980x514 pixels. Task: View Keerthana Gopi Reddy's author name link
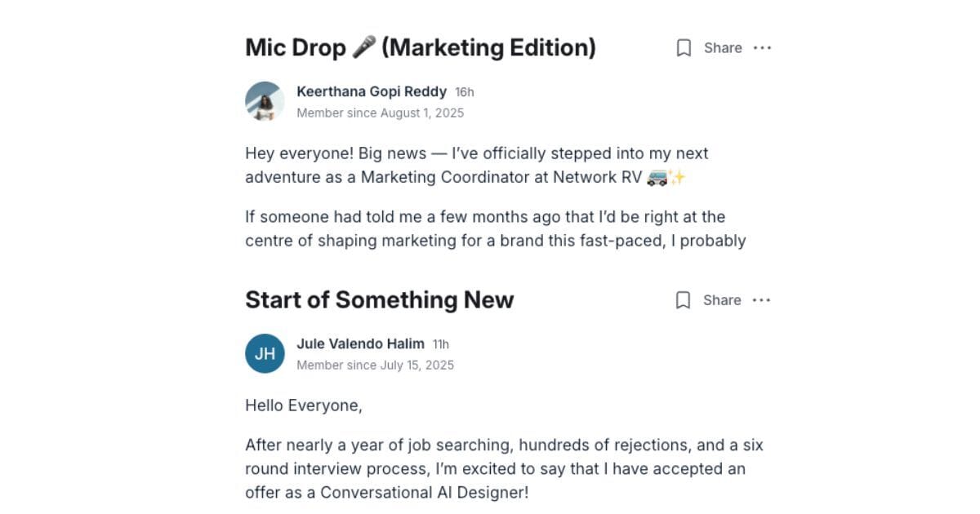point(372,91)
